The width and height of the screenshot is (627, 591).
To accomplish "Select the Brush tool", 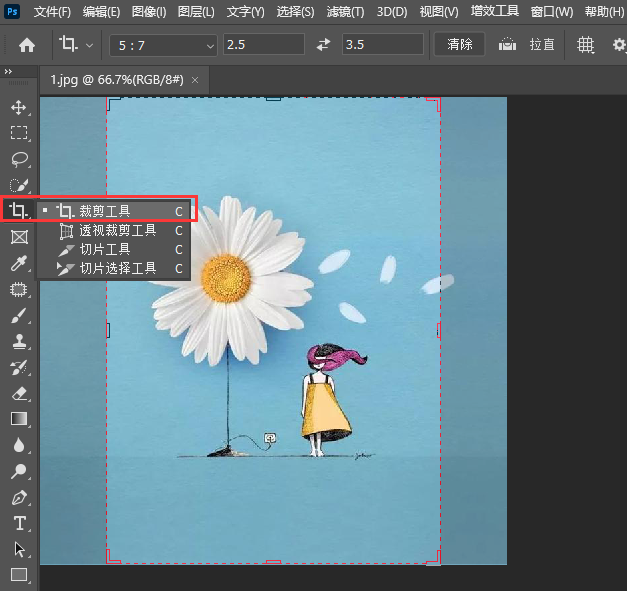I will click(19, 315).
